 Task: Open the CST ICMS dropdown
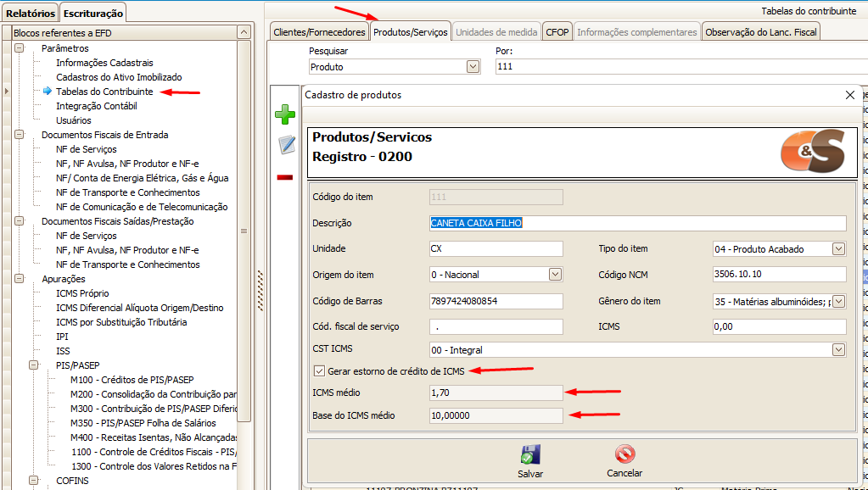838,349
